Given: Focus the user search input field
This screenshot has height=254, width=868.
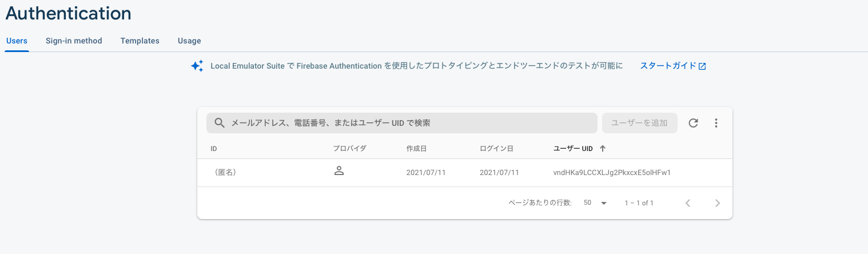Looking at the screenshot, I should [402, 123].
